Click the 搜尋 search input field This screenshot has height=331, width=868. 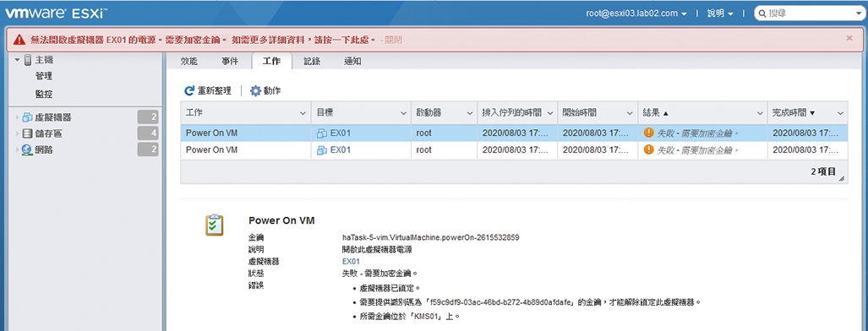809,14
